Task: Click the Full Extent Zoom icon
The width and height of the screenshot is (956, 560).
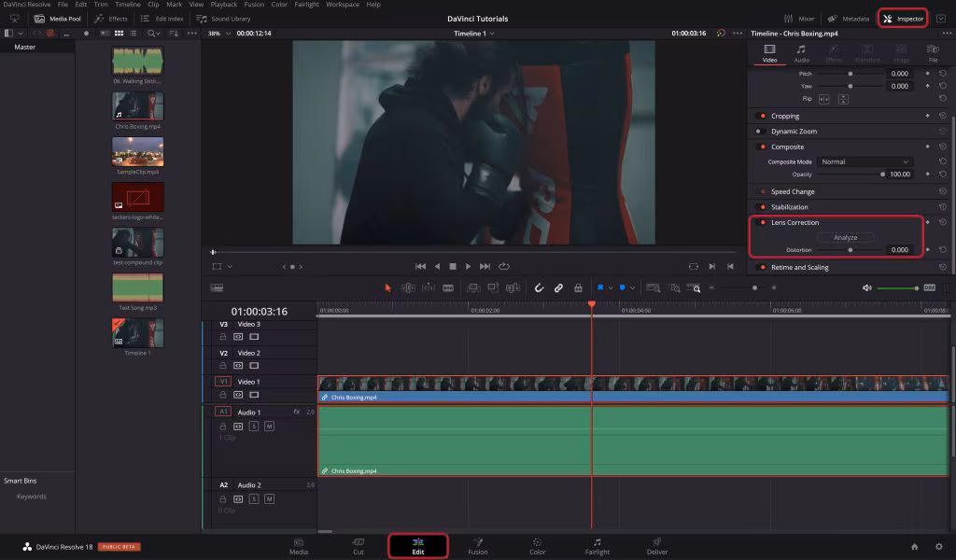Action: click(x=653, y=288)
